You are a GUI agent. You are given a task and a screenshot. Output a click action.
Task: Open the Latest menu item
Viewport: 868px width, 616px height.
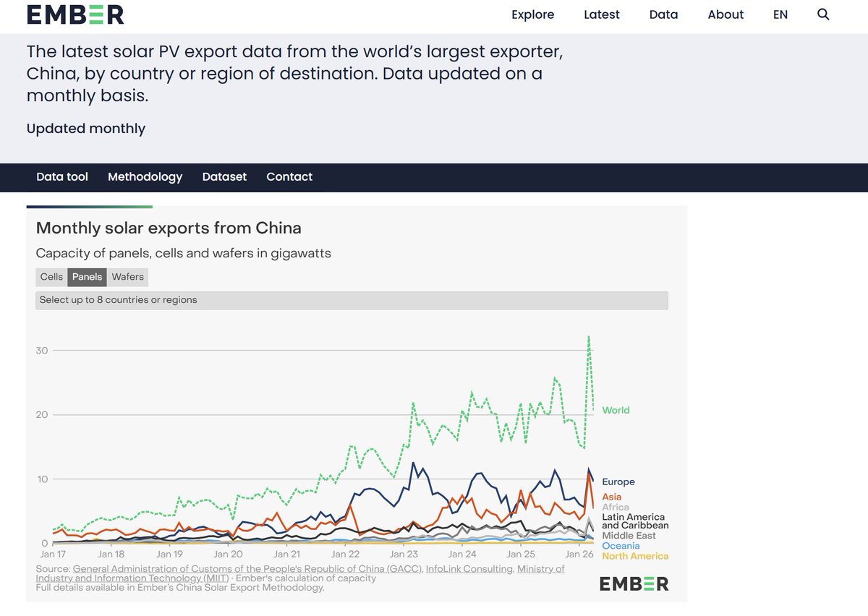[602, 14]
